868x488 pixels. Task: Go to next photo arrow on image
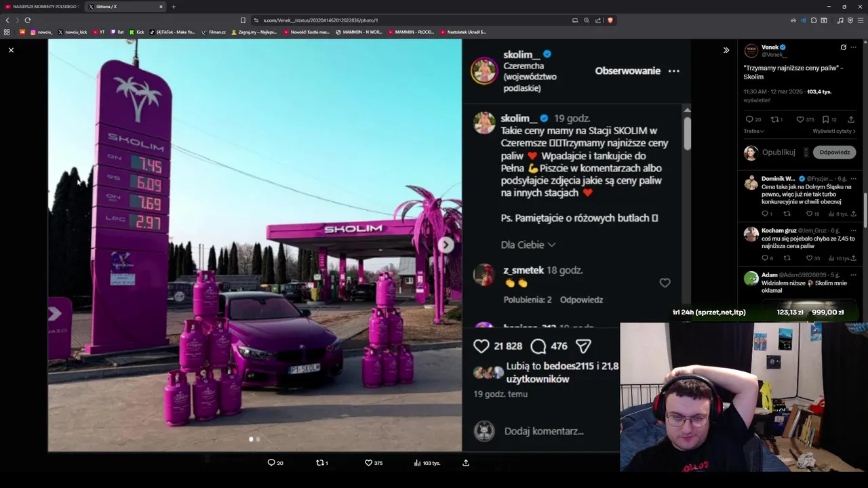(x=446, y=245)
